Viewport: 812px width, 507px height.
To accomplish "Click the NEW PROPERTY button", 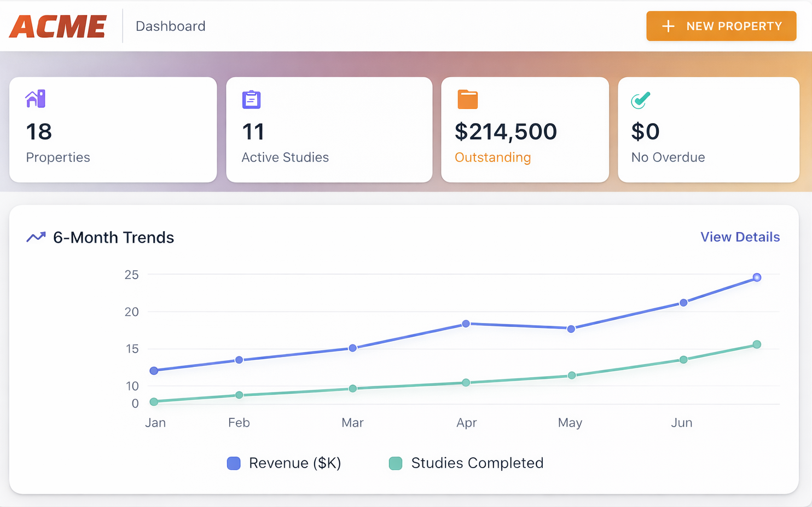I will pyautogui.click(x=721, y=26).
